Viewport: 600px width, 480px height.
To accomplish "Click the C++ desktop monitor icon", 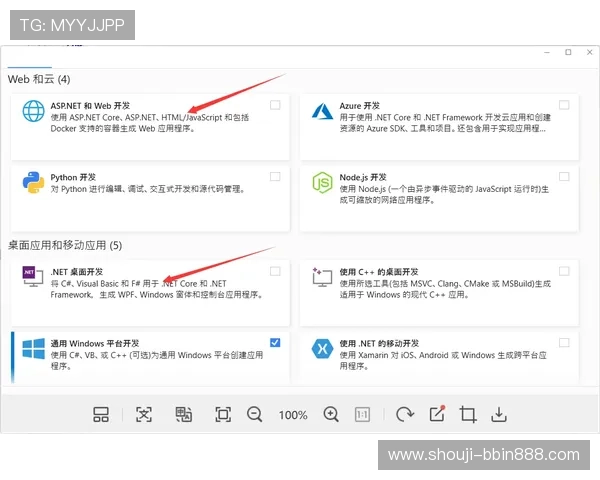I will (x=322, y=277).
